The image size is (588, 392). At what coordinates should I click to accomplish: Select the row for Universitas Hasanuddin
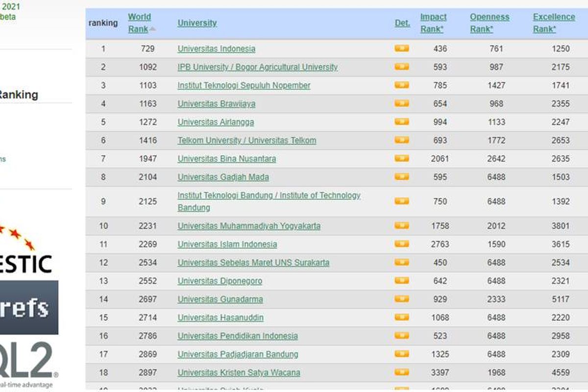[220, 318]
